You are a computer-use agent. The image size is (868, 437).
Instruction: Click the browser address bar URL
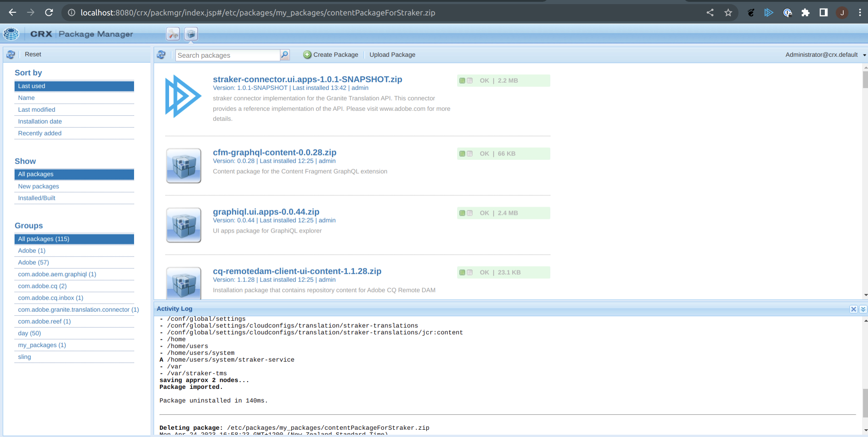[x=258, y=13]
